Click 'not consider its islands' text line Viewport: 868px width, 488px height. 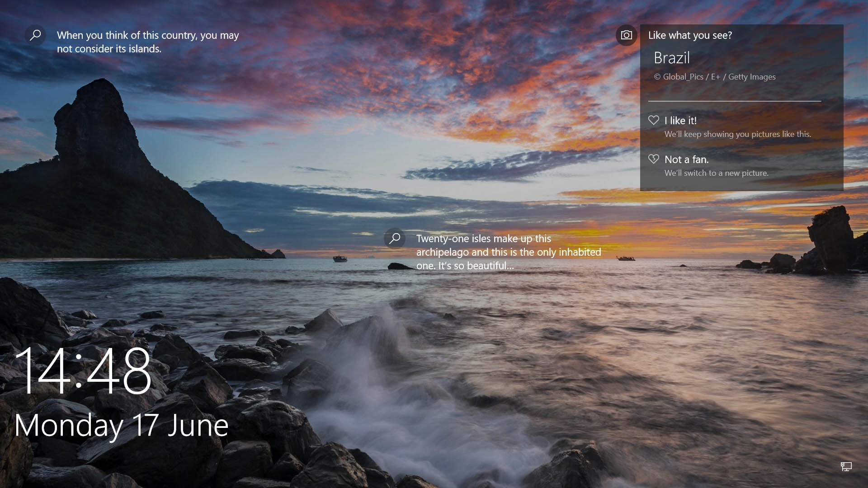109,49
